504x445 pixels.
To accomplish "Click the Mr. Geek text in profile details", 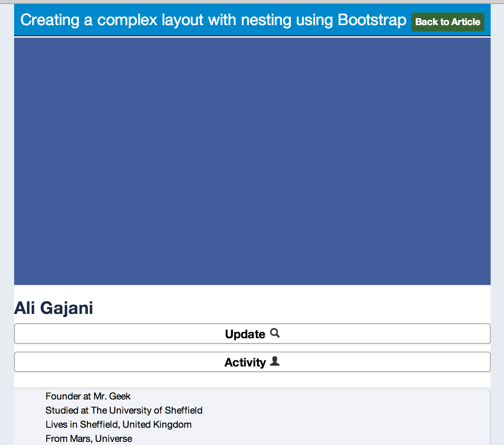I will 112,396.
